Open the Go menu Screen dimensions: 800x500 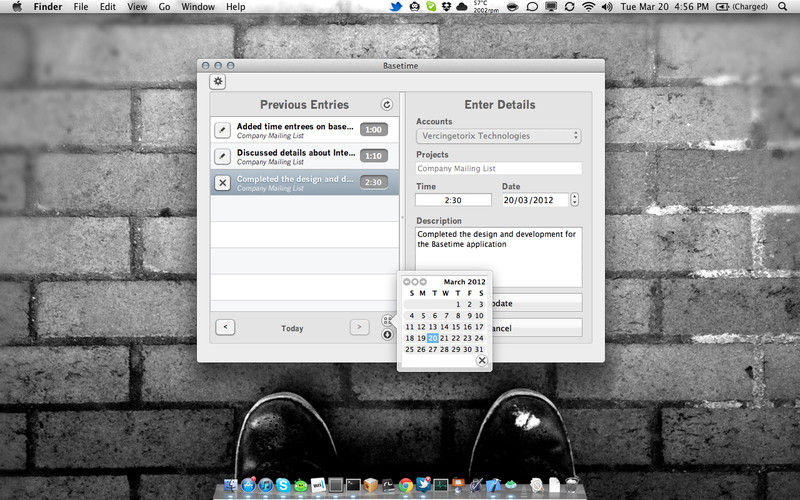pyautogui.click(x=164, y=7)
